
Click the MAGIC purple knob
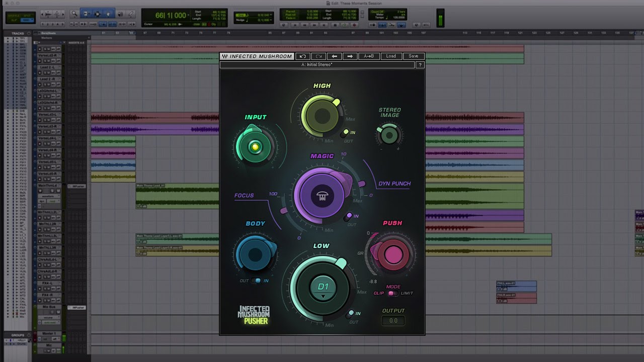tap(321, 196)
